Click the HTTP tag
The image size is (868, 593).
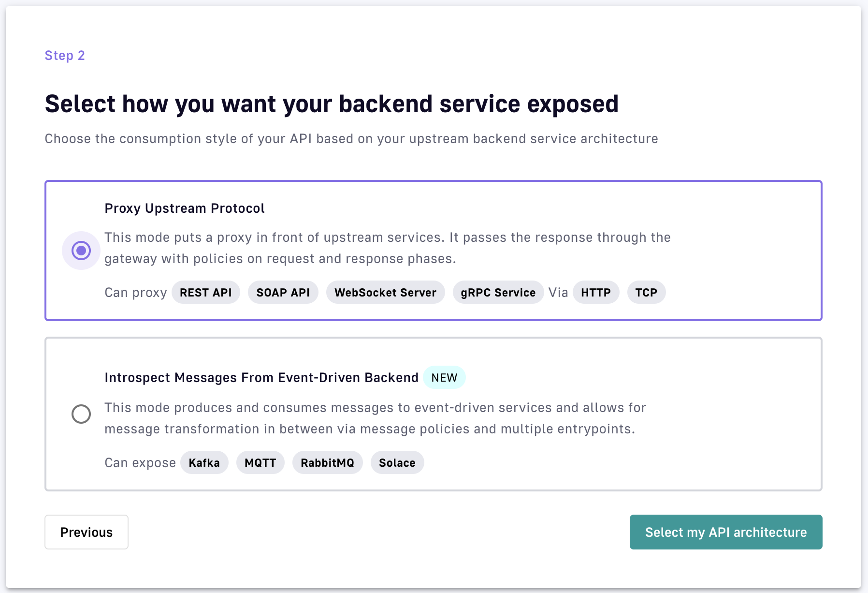[595, 293]
